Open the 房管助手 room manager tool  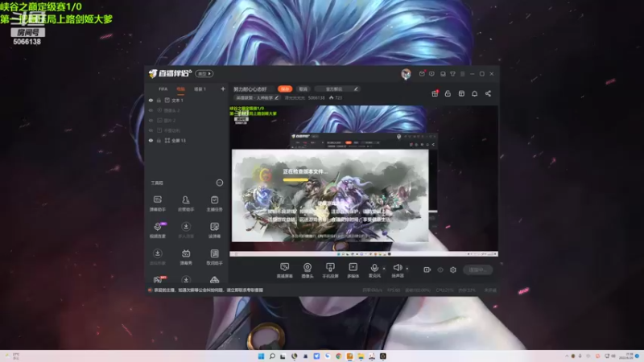point(186,204)
